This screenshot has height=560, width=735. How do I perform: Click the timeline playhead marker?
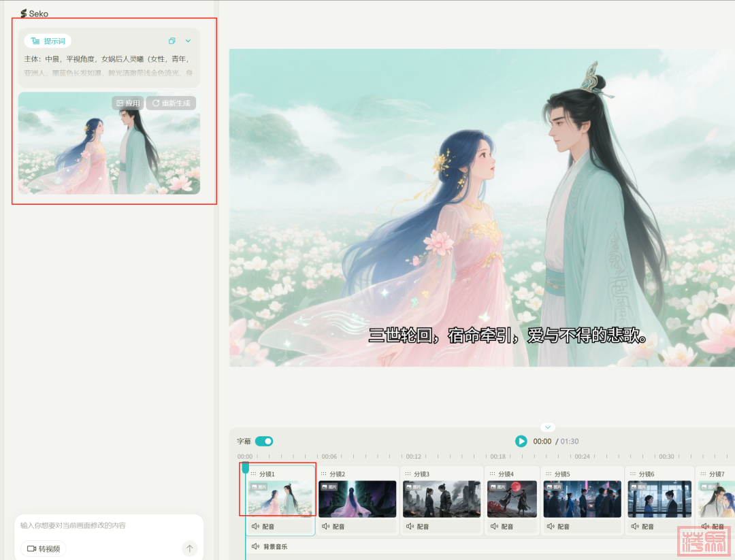pyautogui.click(x=245, y=467)
